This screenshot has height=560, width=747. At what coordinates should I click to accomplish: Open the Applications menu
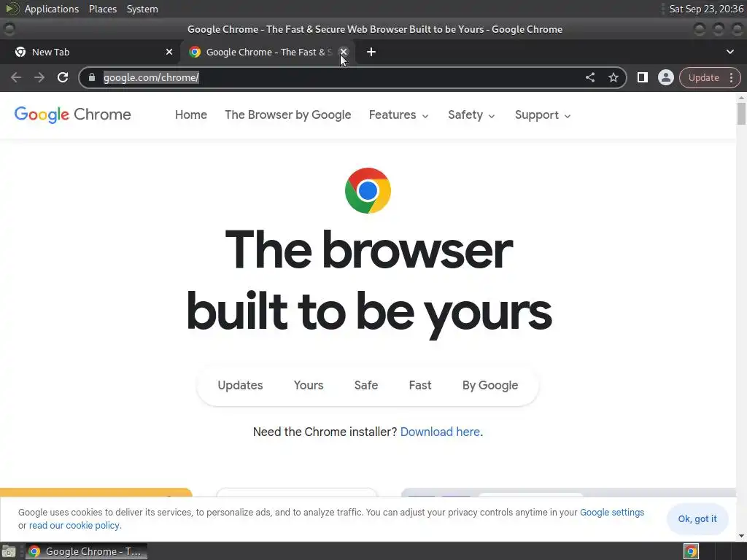pyautogui.click(x=52, y=9)
